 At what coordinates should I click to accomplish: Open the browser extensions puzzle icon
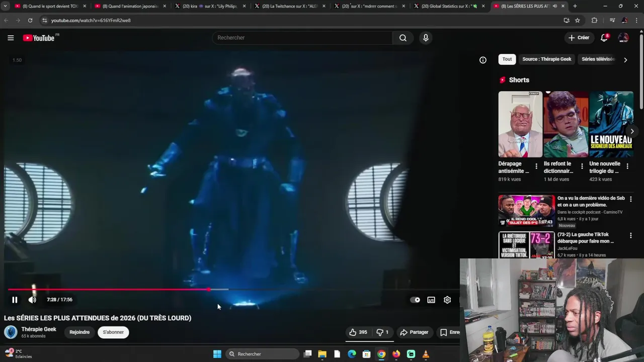[594, 20]
